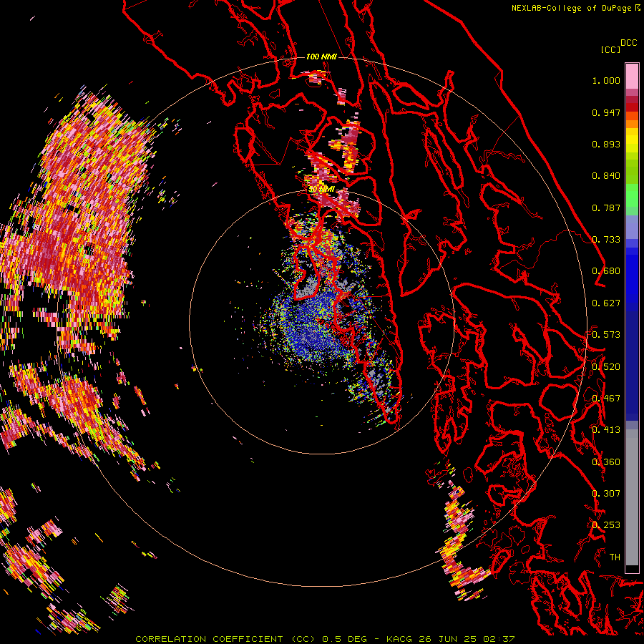Screen dimensions: 644x644
Task: Select the 0.787 scale value
Action: 606,208
